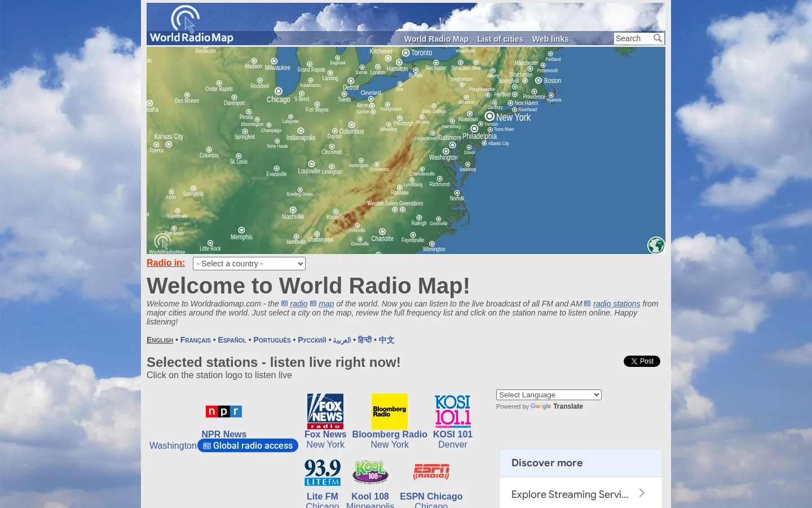This screenshot has width=812, height=508.
Task: Open the Web links menu item
Action: tap(550, 39)
